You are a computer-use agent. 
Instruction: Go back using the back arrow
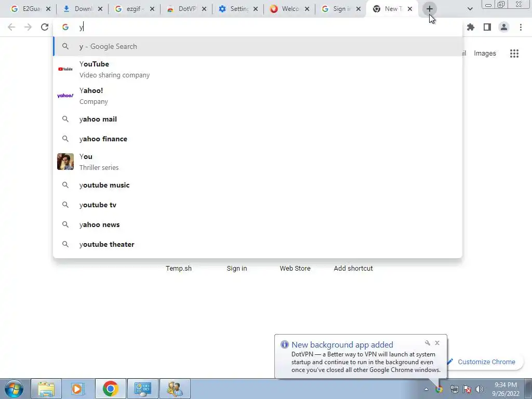pyautogui.click(x=11, y=27)
